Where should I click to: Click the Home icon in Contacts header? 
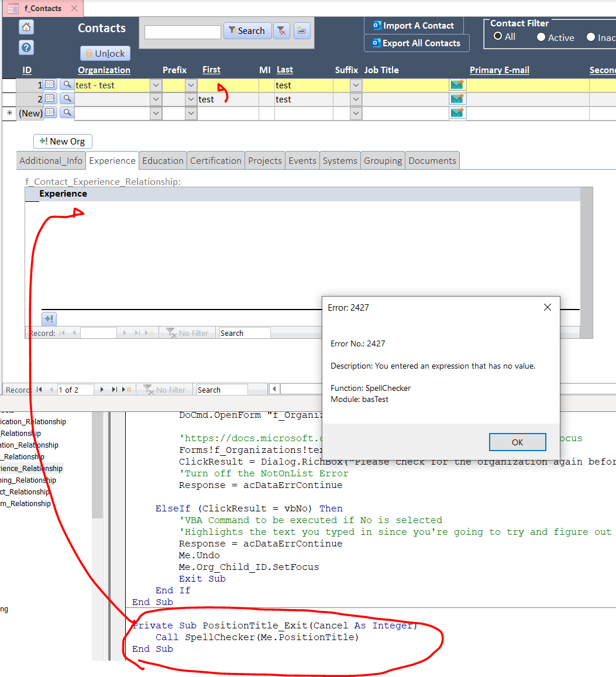(x=26, y=27)
